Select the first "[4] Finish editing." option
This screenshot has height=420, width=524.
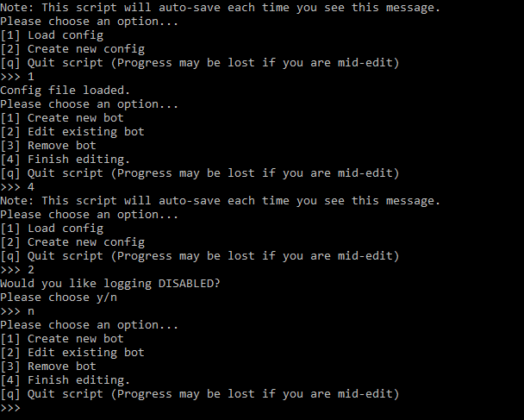click(x=65, y=160)
